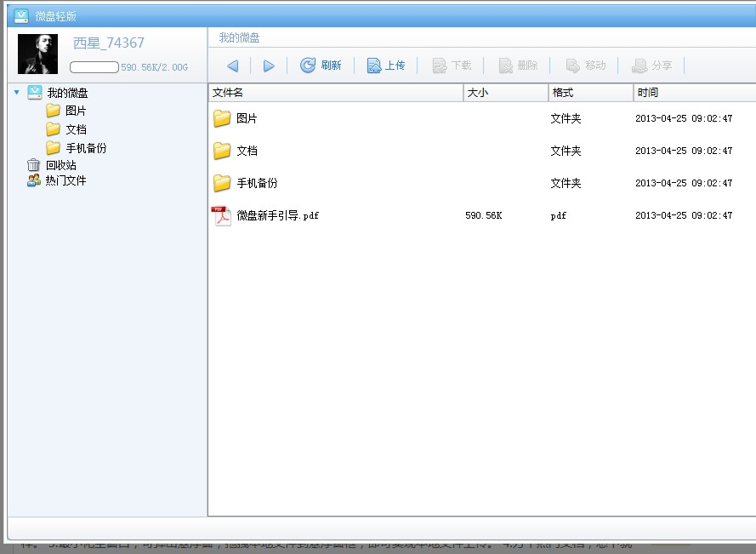Viewport: 756px width, 554px height.
Task: Click the 移动 move button
Action: [586, 66]
